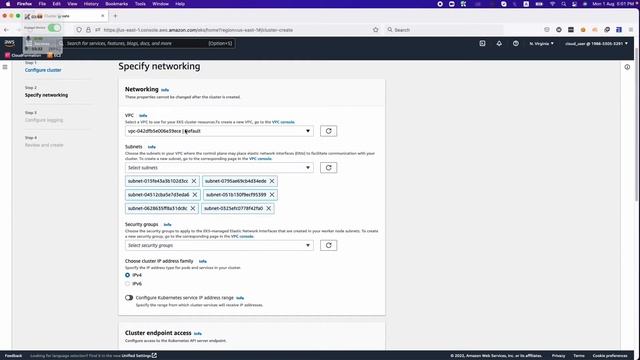Refresh the Subnets list
Image resolution: width=640 pixels, height=360 pixels.
pos(329,168)
